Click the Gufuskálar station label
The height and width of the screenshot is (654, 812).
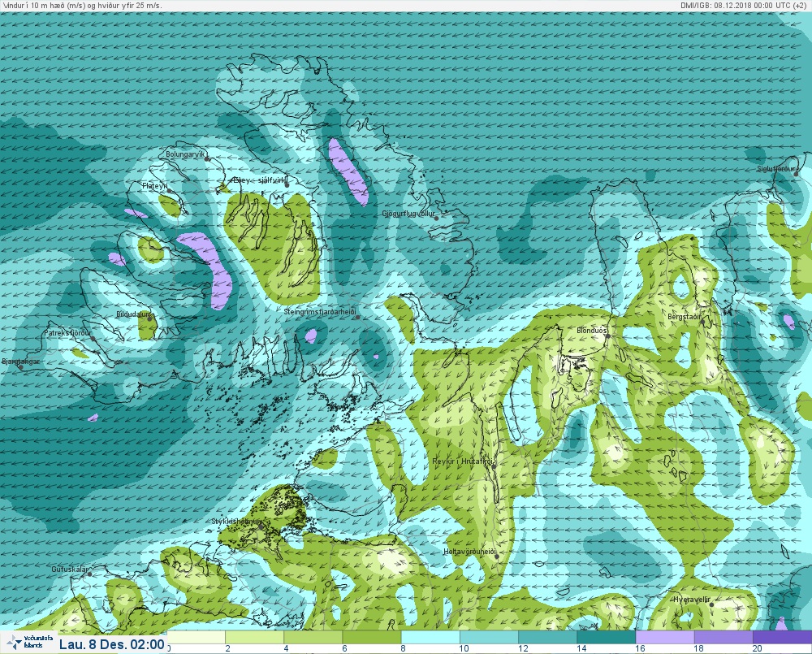[x=71, y=569]
